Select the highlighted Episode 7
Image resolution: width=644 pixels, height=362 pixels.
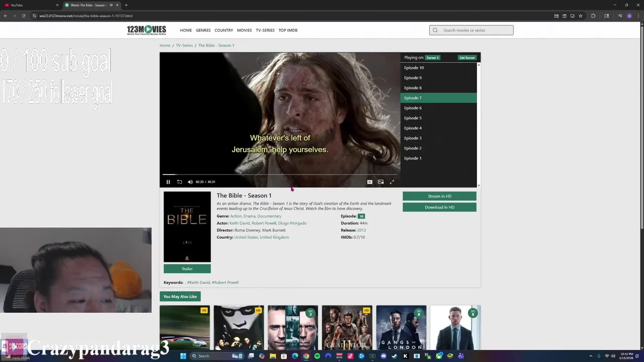438,98
